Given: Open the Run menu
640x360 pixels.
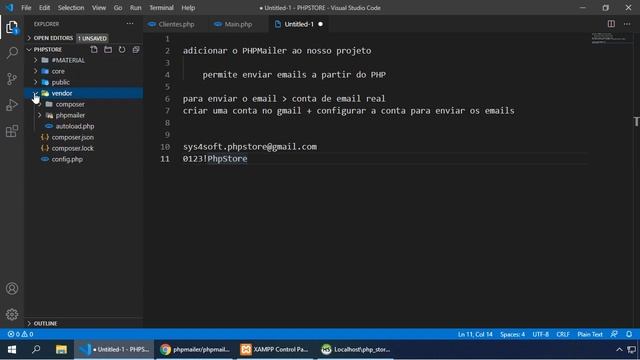Looking at the screenshot, I should pyautogui.click(x=135, y=8).
